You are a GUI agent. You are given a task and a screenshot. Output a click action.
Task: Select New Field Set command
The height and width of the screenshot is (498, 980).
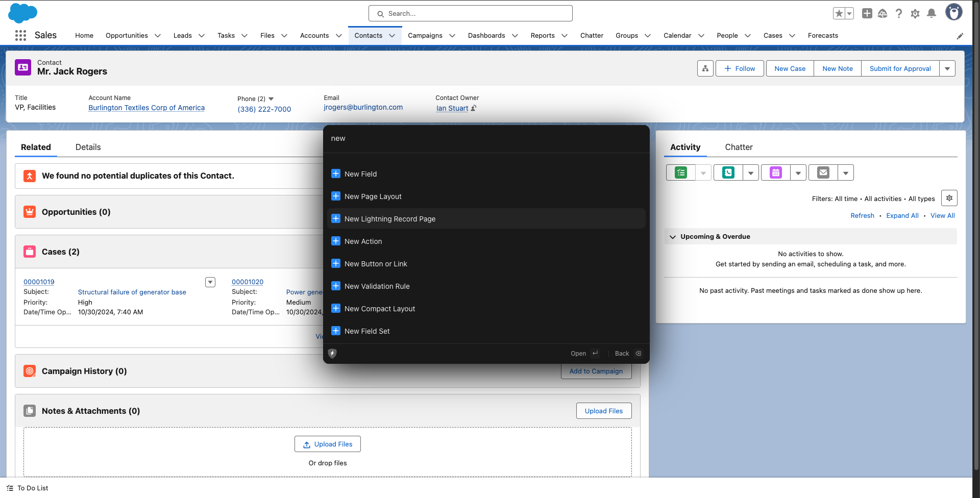click(486, 331)
